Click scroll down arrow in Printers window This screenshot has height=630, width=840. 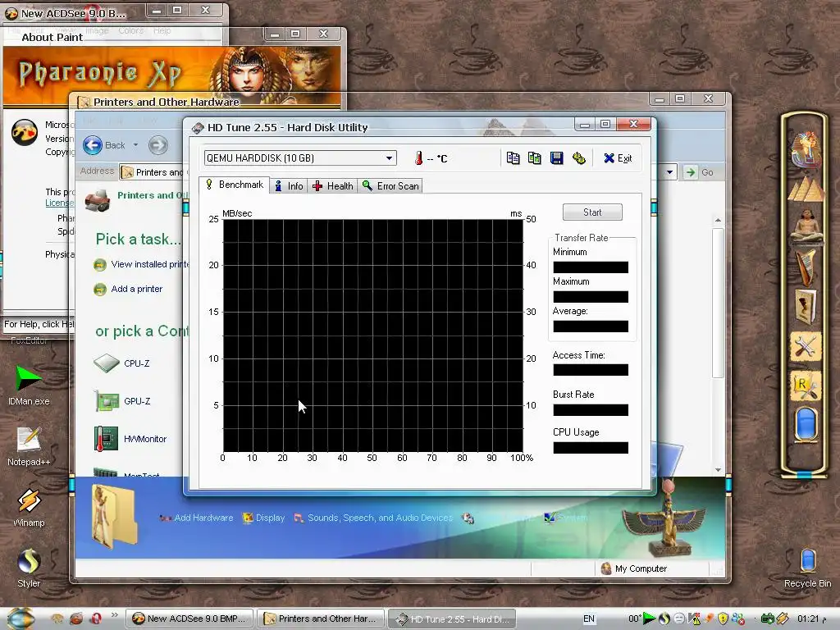(718, 470)
